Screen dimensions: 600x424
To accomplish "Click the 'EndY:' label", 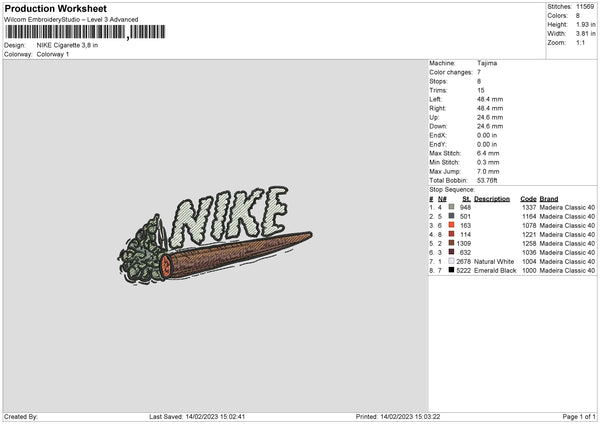I will tap(438, 144).
